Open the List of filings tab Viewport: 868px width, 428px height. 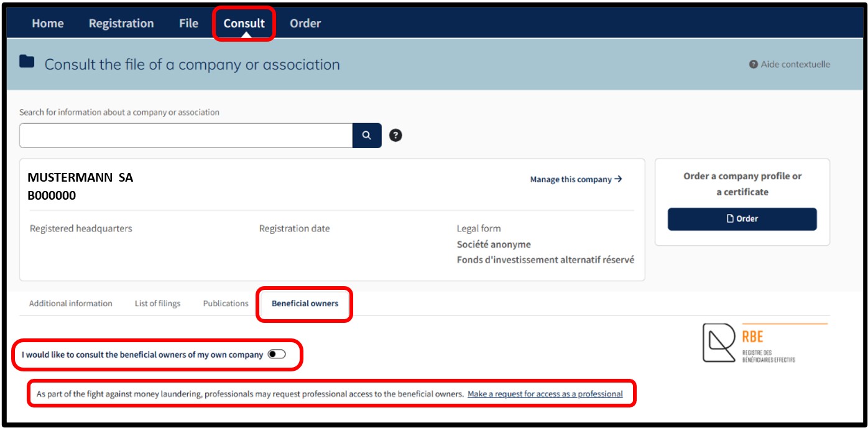(x=157, y=304)
